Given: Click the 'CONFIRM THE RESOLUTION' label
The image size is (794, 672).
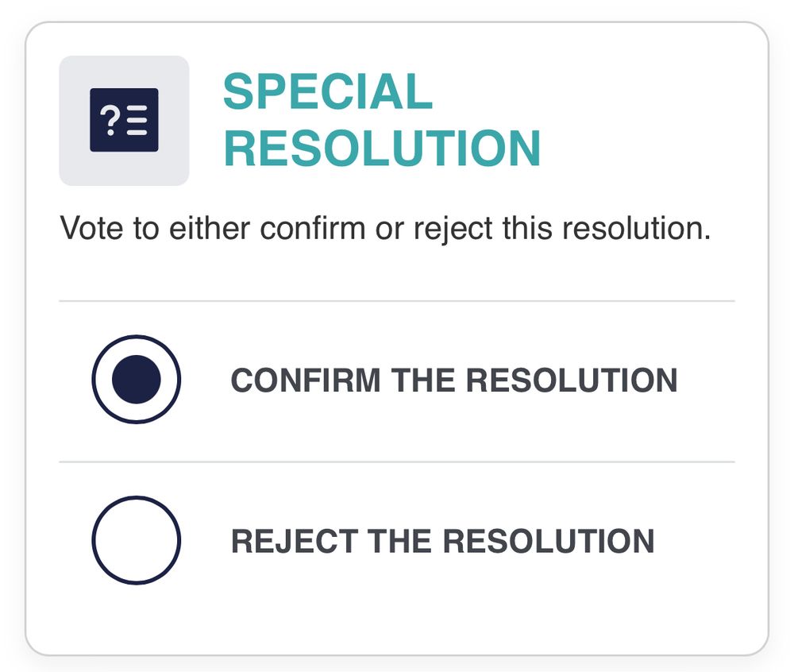Looking at the screenshot, I should click(x=454, y=380).
